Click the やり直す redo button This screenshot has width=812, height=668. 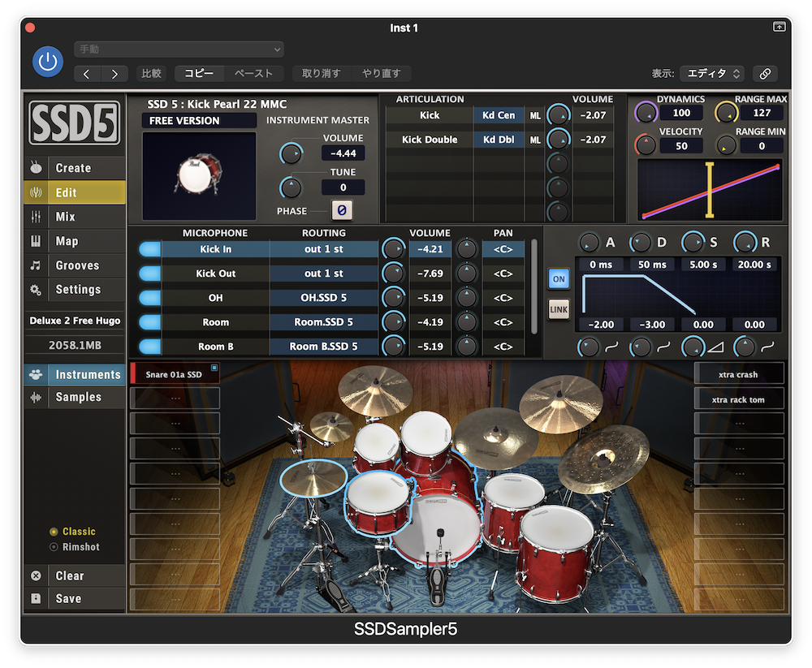point(382,74)
